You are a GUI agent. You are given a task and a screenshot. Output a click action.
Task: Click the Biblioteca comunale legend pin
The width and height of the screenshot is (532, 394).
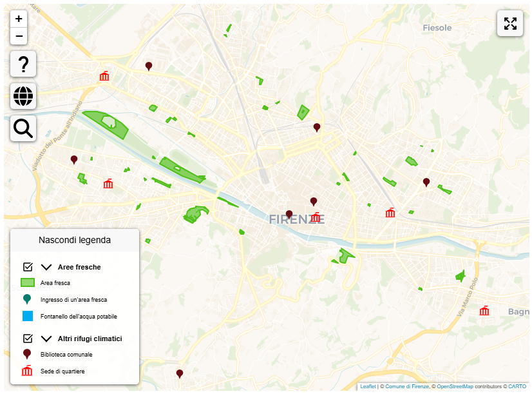pyautogui.click(x=27, y=354)
